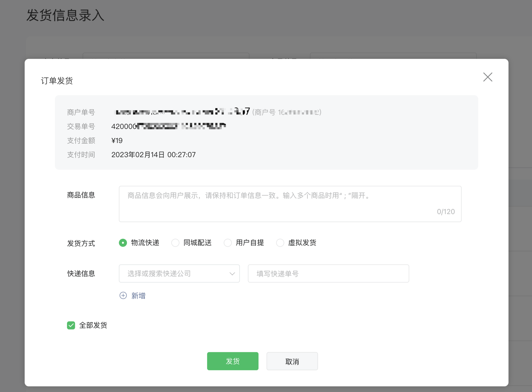The height and width of the screenshot is (392, 532).
Task: Uncheck the 全部发货 checkbox
Action: tap(71, 325)
